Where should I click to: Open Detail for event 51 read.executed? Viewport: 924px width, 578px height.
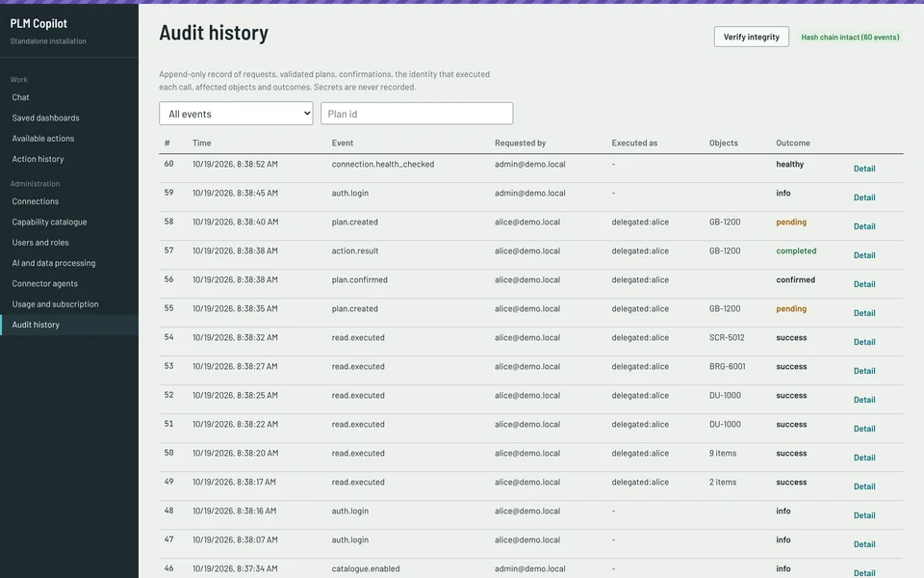864,429
